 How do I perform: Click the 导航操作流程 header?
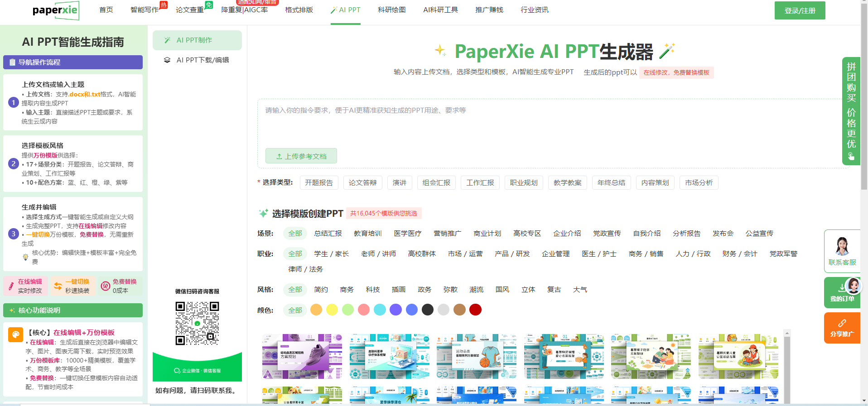[73, 62]
